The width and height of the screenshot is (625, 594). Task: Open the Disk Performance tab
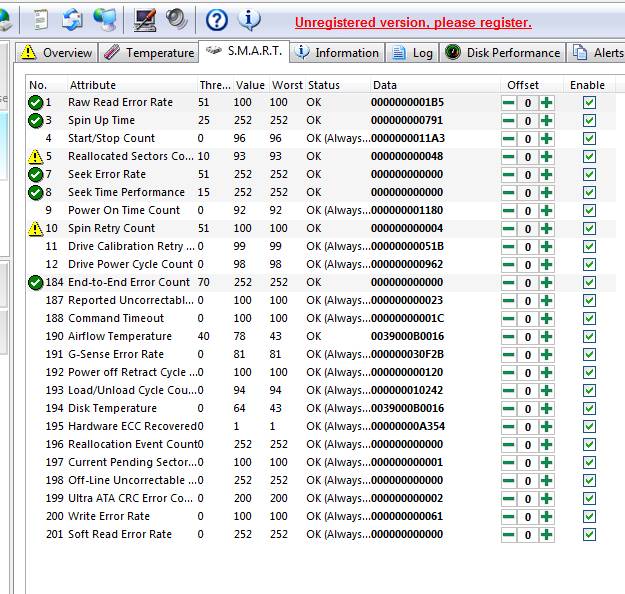502,53
